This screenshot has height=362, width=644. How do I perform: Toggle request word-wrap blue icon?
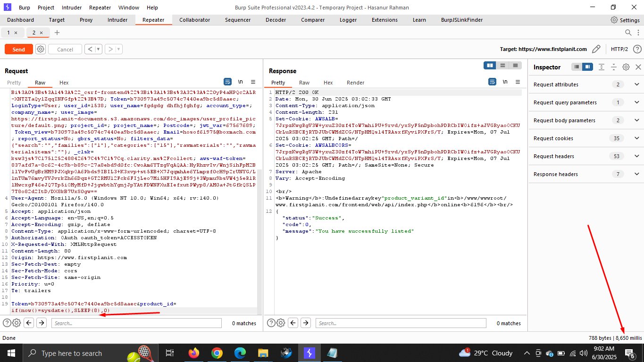pyautogui.click(x=228, y=82)
